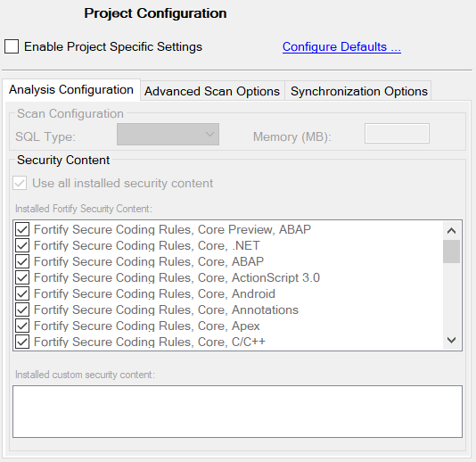Switch to Analysis Configuration tab
Viewport: 476px width, 462px height.
click(x=71, y=90)
